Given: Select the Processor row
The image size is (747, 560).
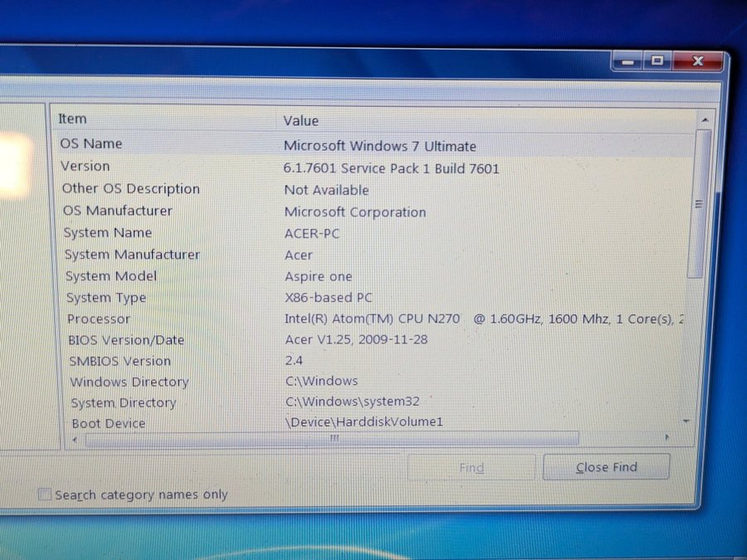Looking at the screenshot, I should [x=99, y=319].
